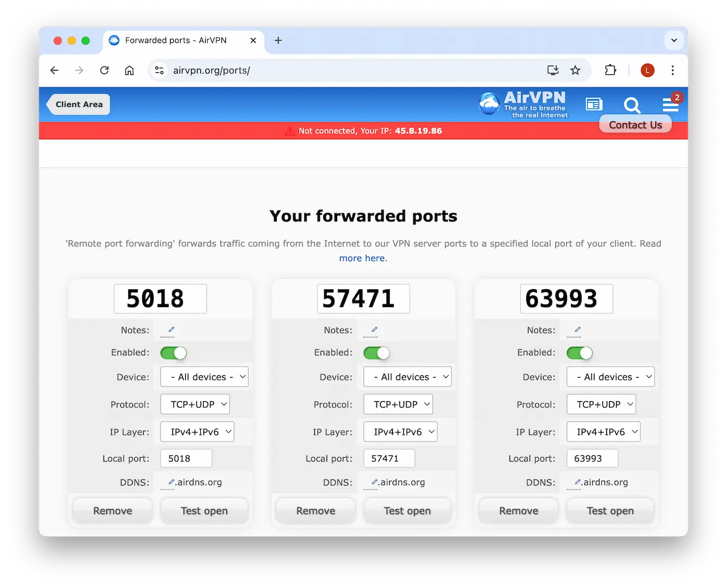Remove the forwarded port 57471
Image resolution: width=727 pixels, height=588 pixels.
pos(315,510)
